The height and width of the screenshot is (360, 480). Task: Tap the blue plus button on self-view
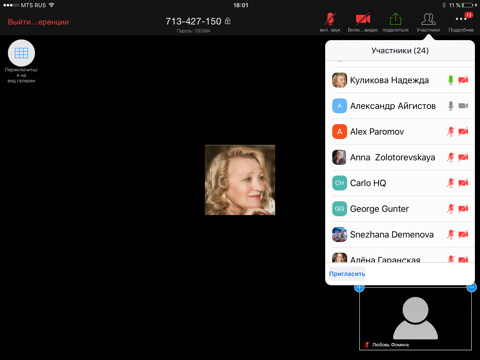coord(359,288)
